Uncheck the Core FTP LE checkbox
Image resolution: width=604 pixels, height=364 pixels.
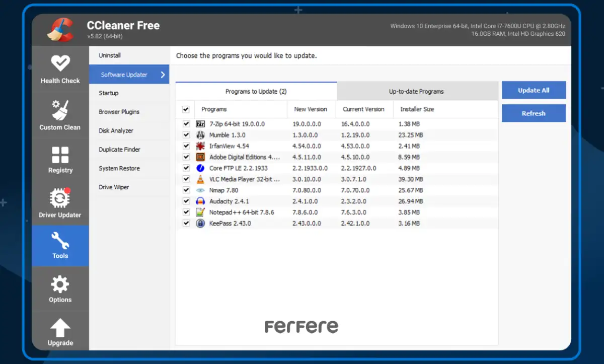click(x=186, y=168)
